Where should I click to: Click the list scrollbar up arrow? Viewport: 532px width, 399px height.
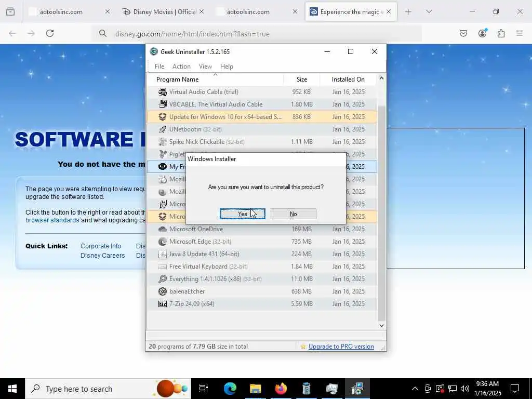tap(381, 78)
